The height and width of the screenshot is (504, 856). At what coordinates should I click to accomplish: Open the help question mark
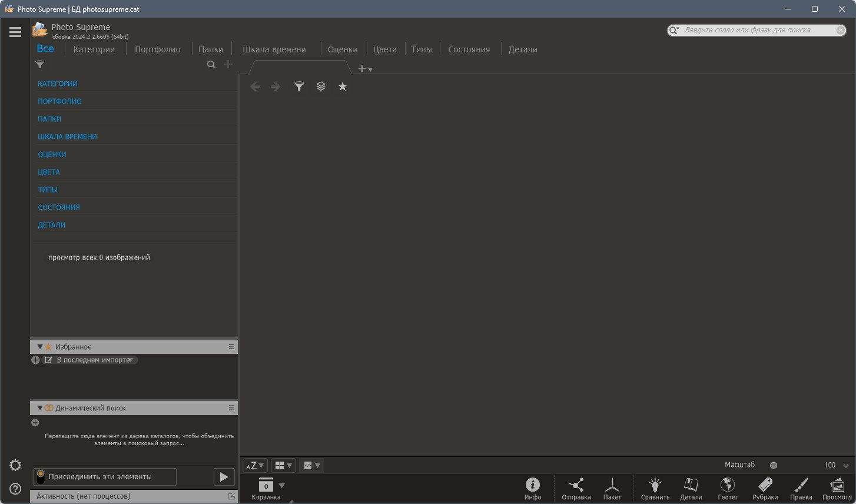coord(15,489)
